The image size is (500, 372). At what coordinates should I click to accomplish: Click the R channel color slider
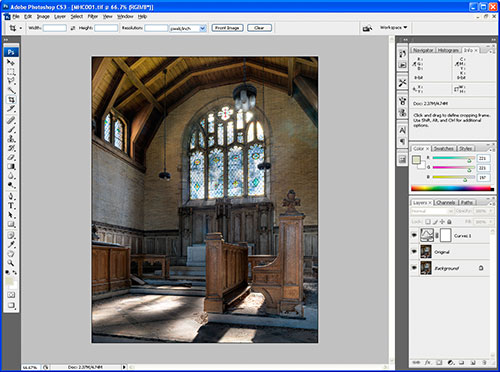(453, 158)
